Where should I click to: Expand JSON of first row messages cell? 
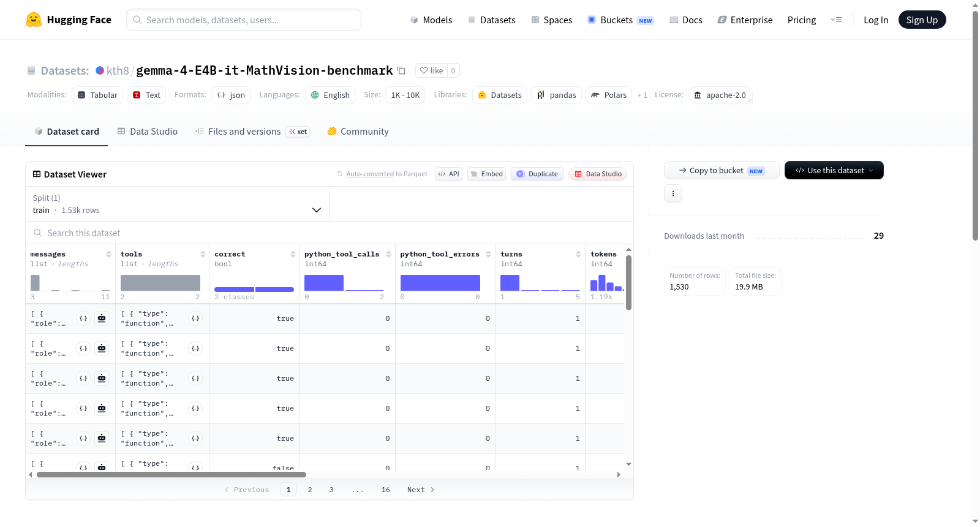(x=83, y=318)
